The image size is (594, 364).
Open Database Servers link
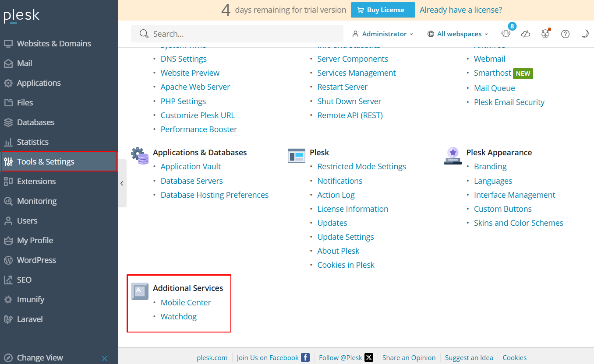click(192, 181)
